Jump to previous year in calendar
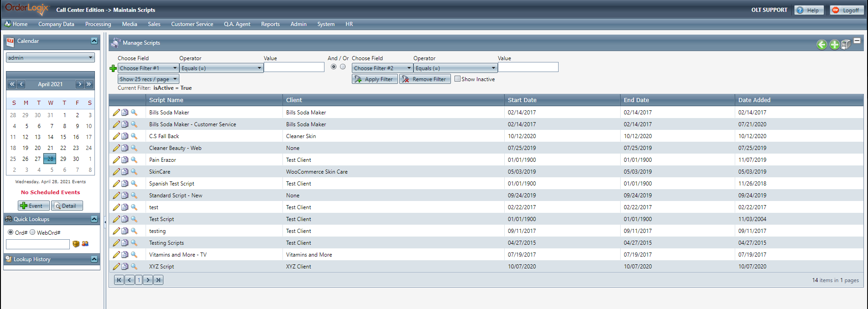This screenshot has height=309, width=868. click(x=12, y=84)
